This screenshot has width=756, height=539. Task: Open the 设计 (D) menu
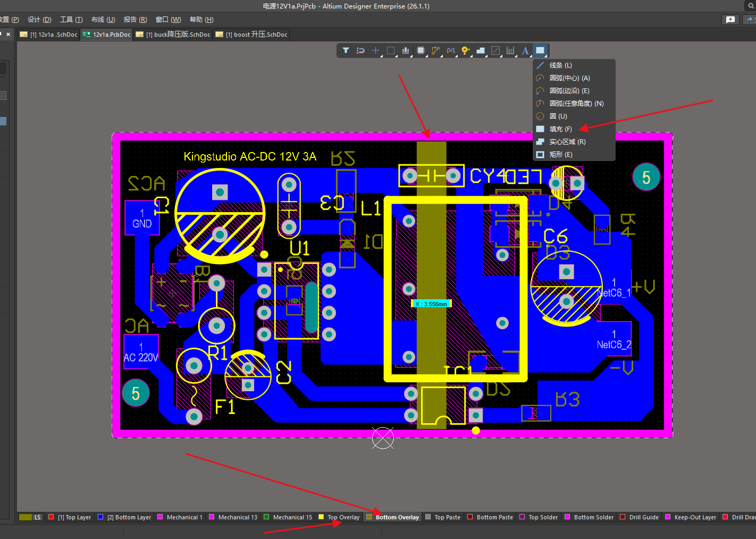click(39, 20)
